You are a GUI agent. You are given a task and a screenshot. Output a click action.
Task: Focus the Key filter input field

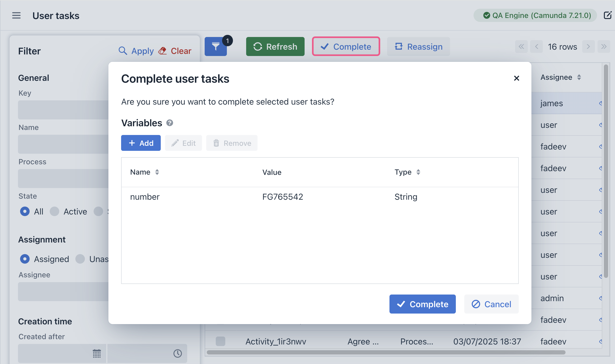click(x=63, y=110)
